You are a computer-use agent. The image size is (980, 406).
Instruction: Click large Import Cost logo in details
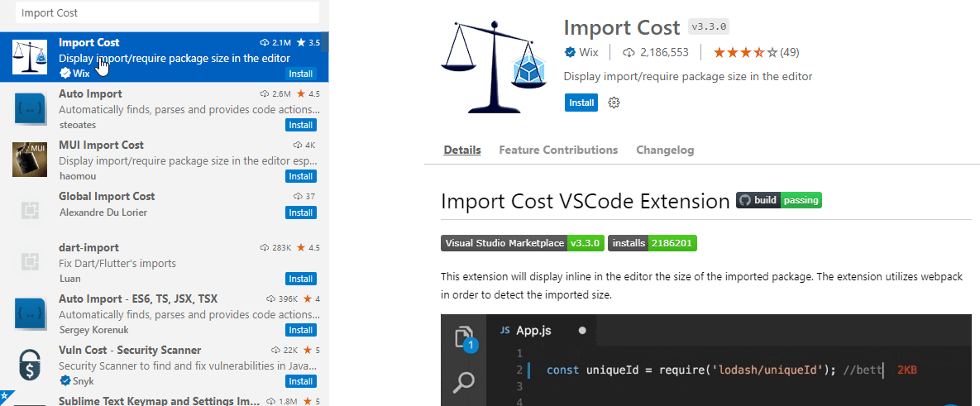pyautogui.click(x=495, y=66)
